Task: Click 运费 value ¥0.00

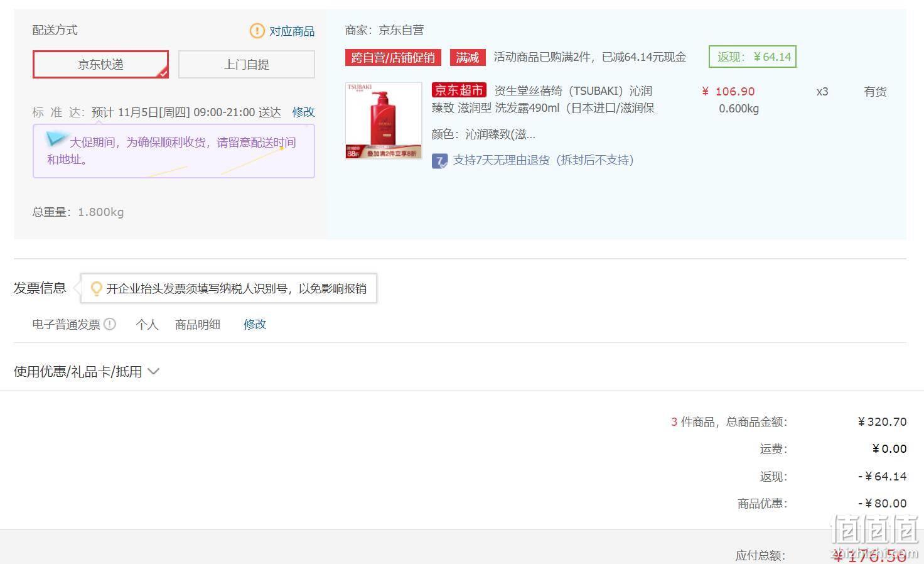Action: click(x=889, y=449)
